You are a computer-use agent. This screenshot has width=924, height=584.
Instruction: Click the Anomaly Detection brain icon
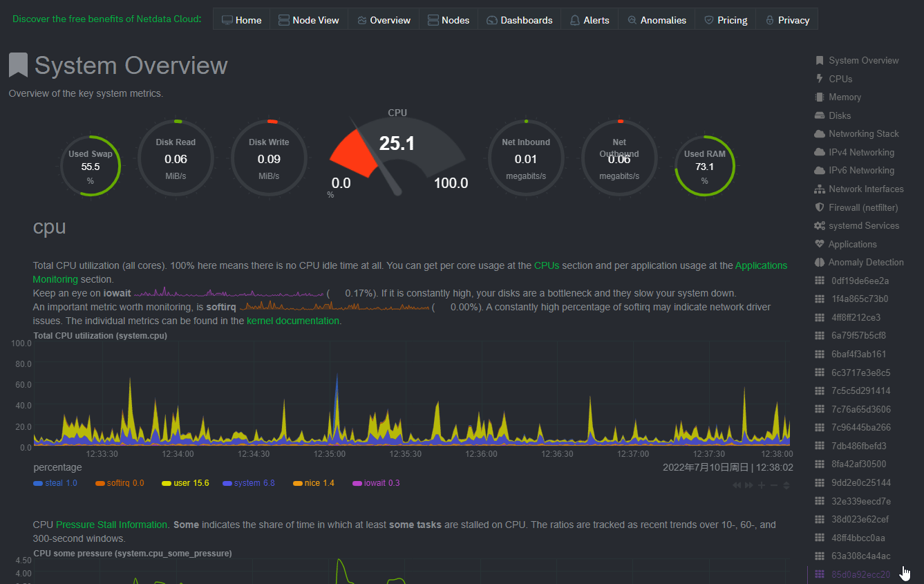[820, 263]
